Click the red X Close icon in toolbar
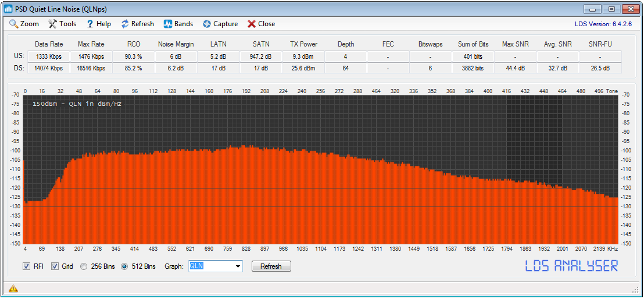644x299 pixels. pyautogui.click(x=252, y=24)
